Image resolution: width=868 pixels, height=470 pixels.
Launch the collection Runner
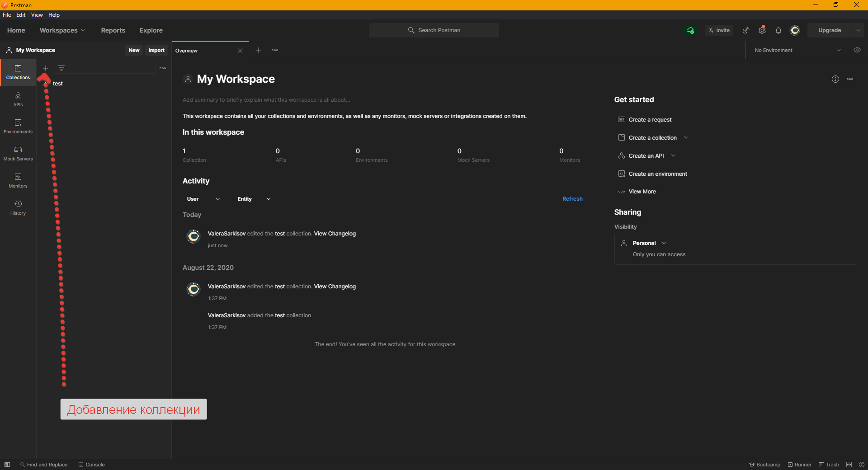click(800, 465)
